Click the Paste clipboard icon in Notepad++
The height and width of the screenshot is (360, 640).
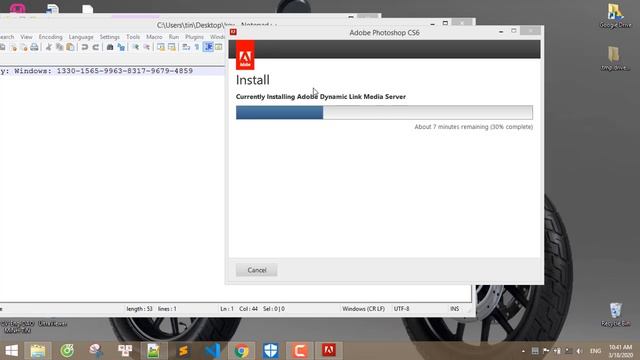pos(70,47)
